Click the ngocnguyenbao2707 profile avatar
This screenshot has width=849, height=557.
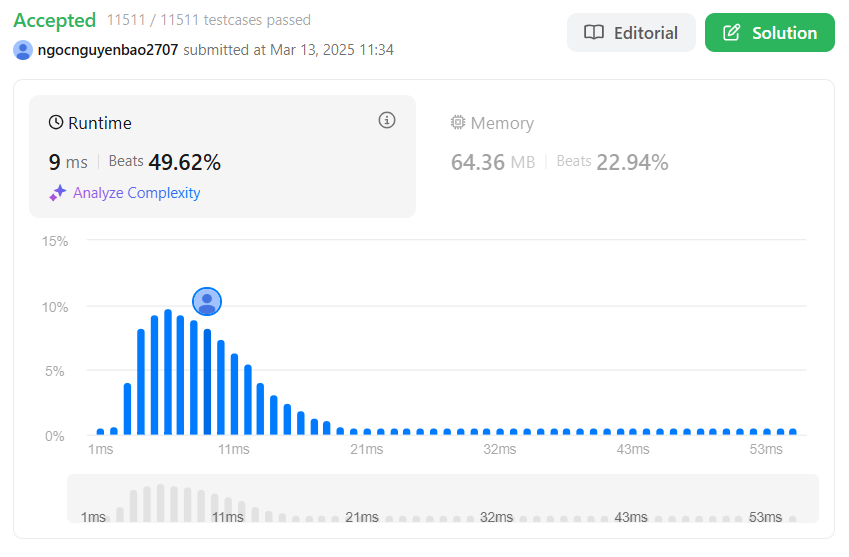(23, 50)
